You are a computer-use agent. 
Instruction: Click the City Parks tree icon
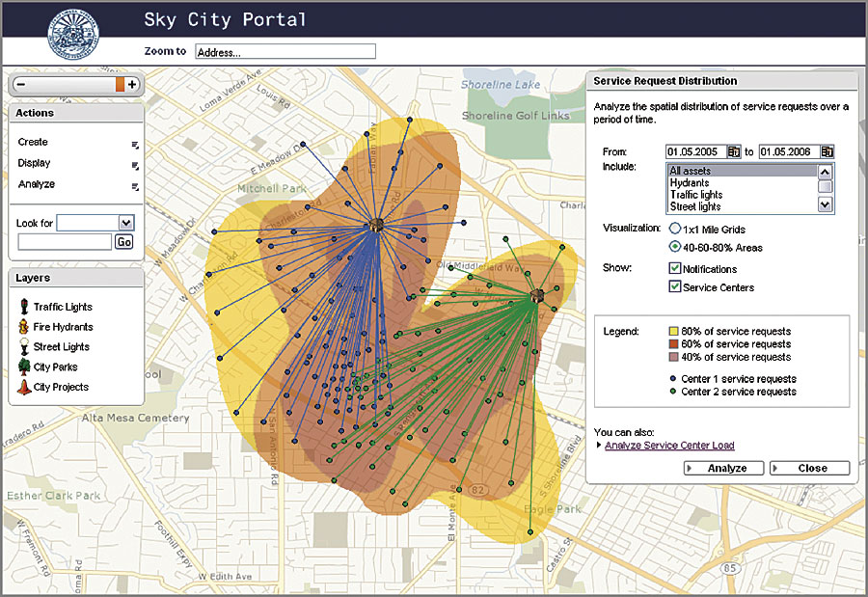[x=24, y=366]
